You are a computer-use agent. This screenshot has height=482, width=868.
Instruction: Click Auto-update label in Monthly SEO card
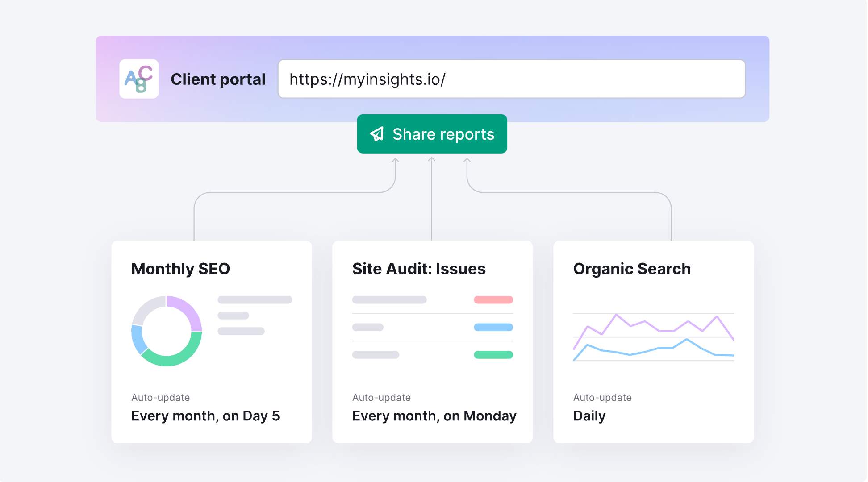point(161,398)
